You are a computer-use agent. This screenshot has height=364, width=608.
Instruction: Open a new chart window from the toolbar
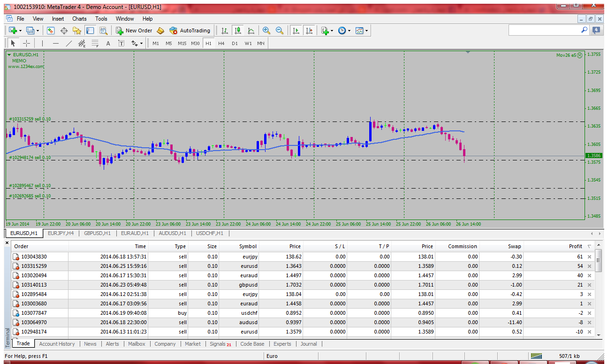coord(13,30)
